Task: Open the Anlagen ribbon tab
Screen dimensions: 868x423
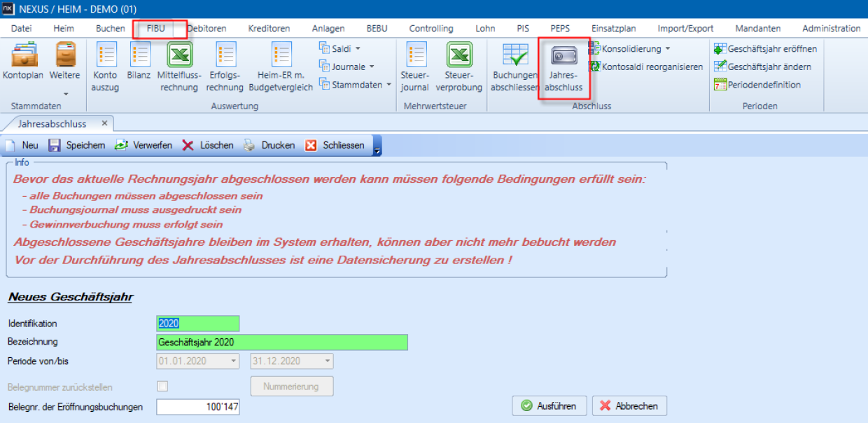Action: point(328,29)
